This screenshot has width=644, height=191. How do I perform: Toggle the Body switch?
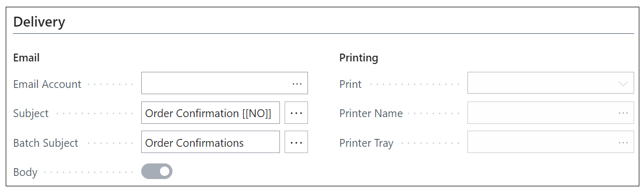(x=157, y=171)
